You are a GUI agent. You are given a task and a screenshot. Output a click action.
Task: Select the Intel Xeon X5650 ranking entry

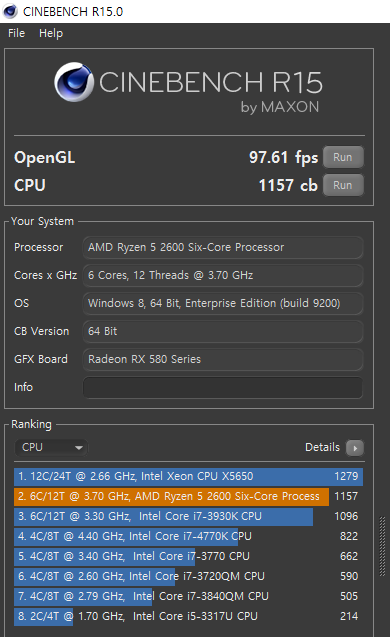click(x=188, y=477)
